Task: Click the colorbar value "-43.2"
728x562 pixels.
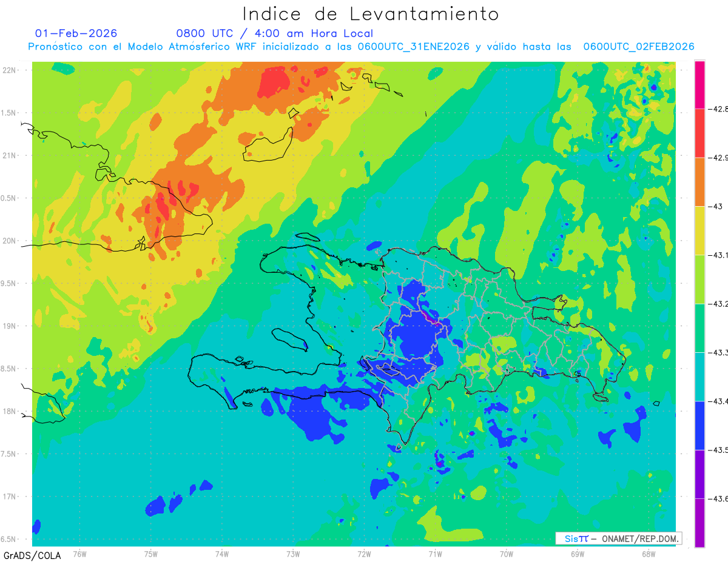Action: click(718, 304)
